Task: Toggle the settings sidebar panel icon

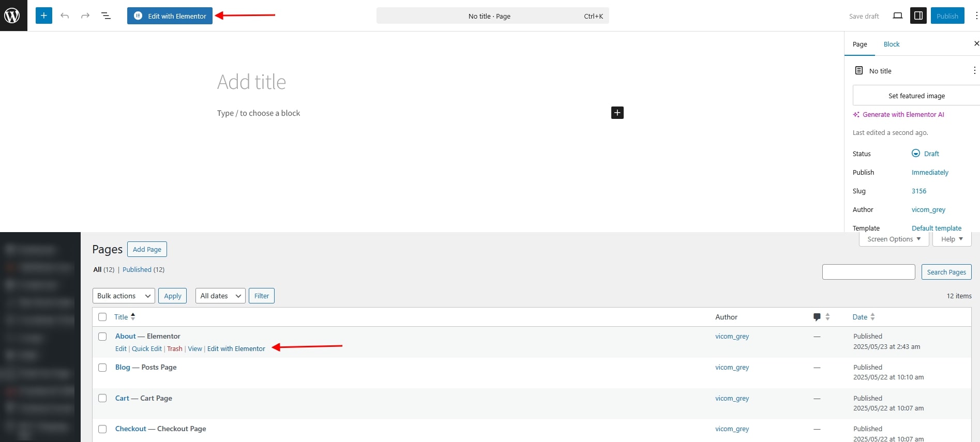Action: point(918,16)
